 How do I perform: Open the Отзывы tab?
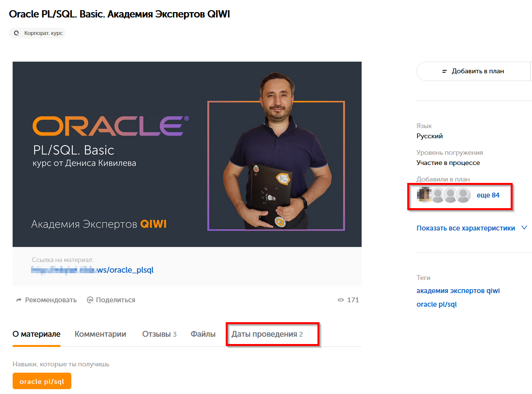(x=159, y=334)
